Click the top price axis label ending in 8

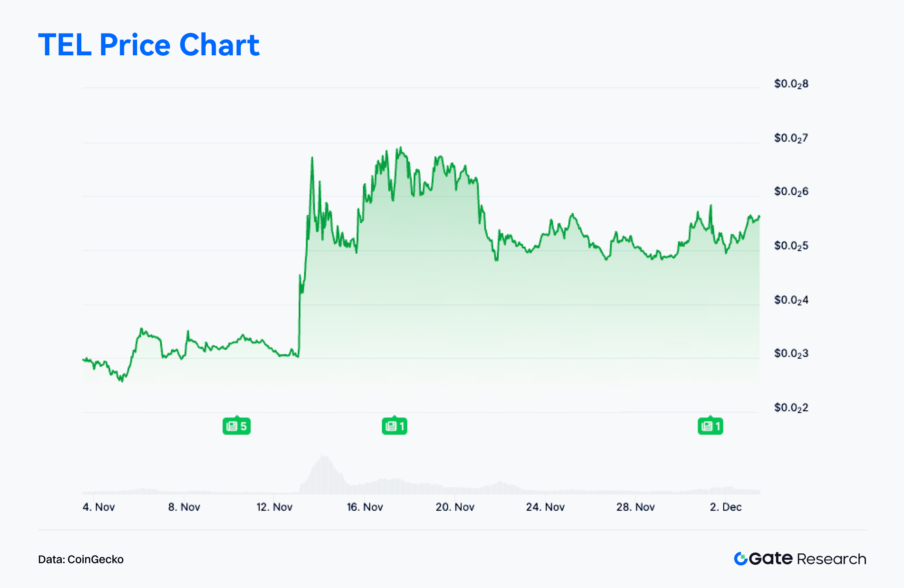791,84
